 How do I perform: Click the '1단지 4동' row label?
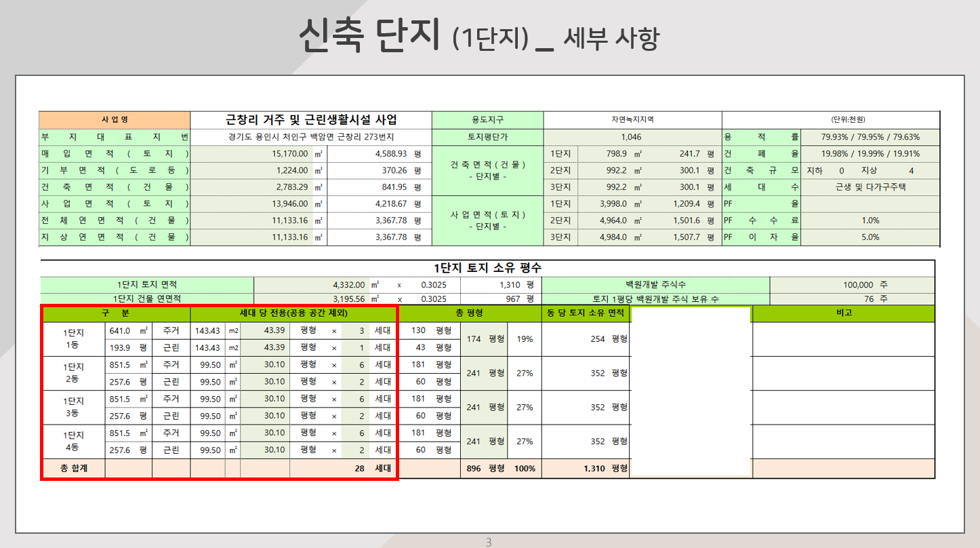(x=73, y=441)
